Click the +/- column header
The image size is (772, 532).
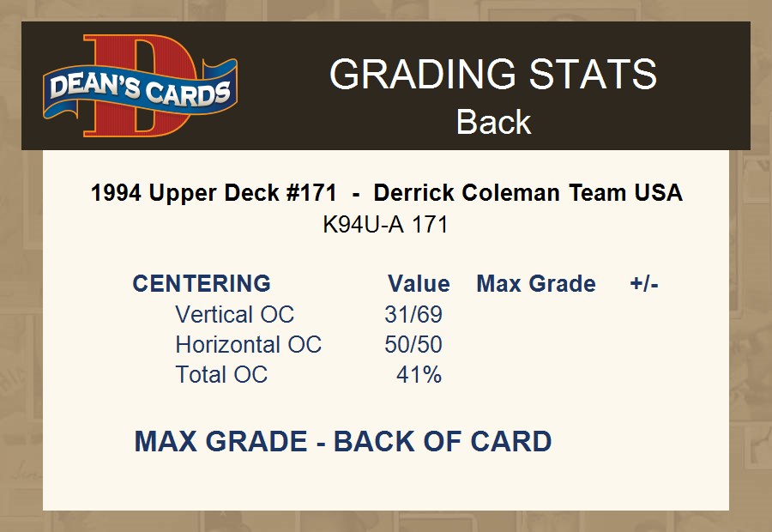pyautogui.click(x=644, y=284)
